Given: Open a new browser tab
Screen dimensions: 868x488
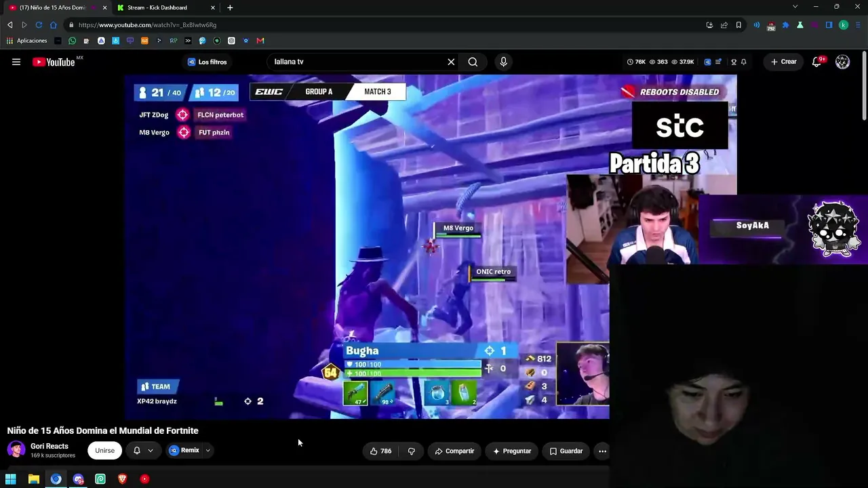Looking at the screenshot, I should coord(230,7).
